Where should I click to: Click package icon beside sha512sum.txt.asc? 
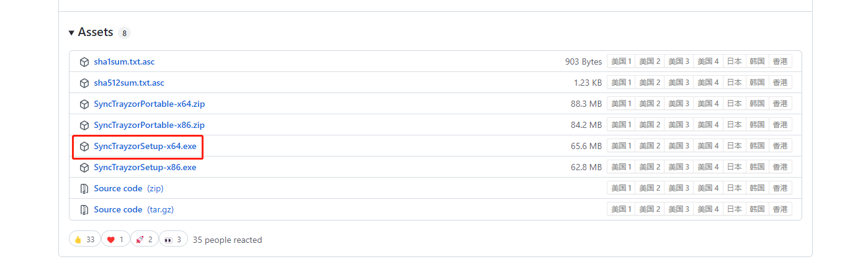[84, 83]
